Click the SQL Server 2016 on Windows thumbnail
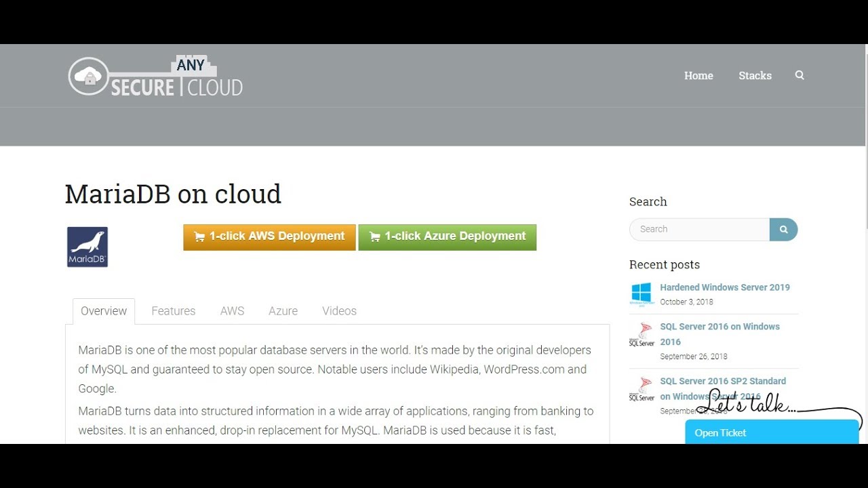This screenshot has width=868, height=488. click(x=641, y=335)
